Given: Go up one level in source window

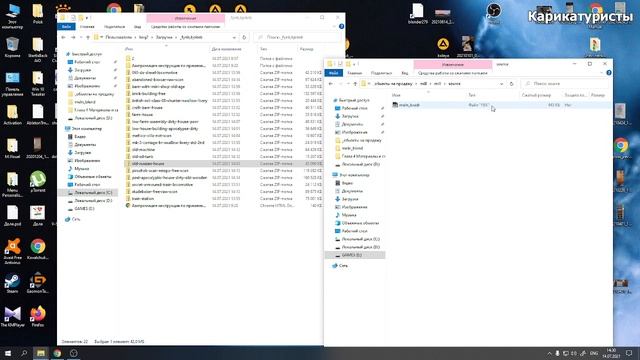Looking at the screenshot, I should pyautogui.click(x=355, y=84).
